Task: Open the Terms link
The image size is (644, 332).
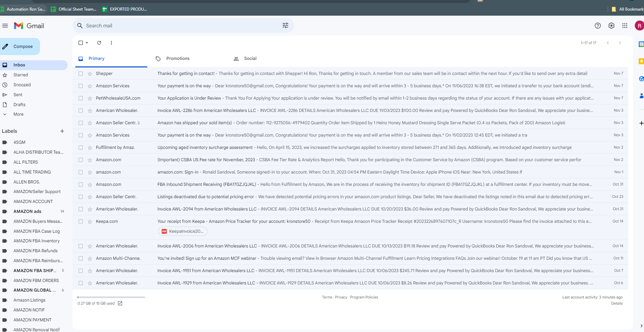Action: click(x=327, y=297)
